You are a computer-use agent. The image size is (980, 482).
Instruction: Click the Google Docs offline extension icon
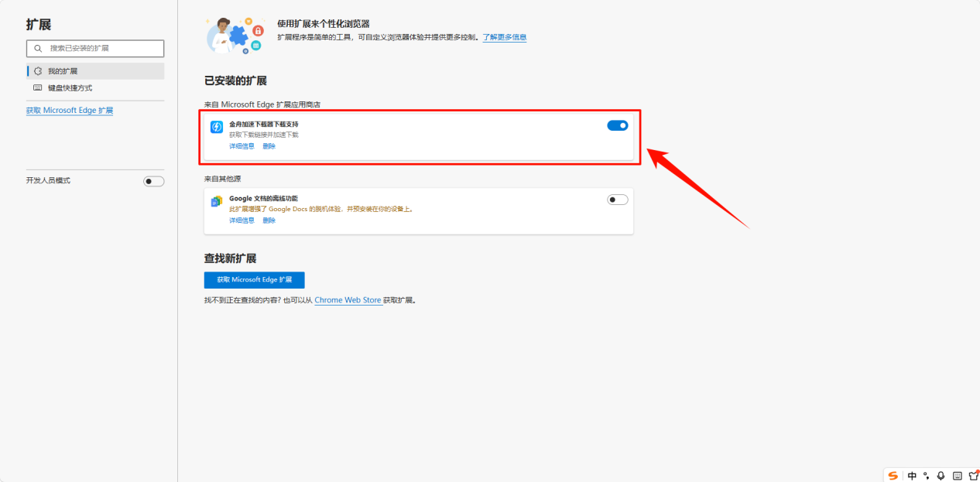[x=217, y=201]
